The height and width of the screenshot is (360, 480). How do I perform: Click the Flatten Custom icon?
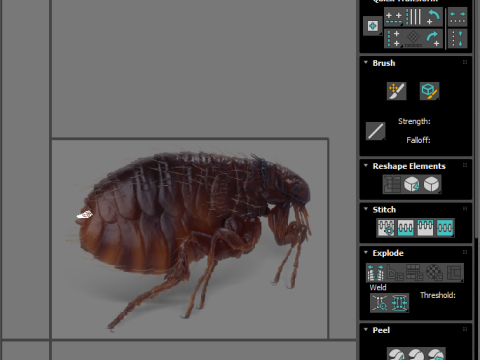(x=454, y=273)
